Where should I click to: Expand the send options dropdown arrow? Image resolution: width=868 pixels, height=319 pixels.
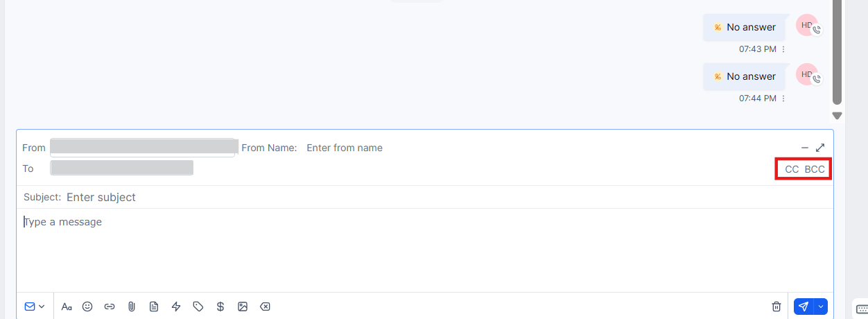(822, 307)
